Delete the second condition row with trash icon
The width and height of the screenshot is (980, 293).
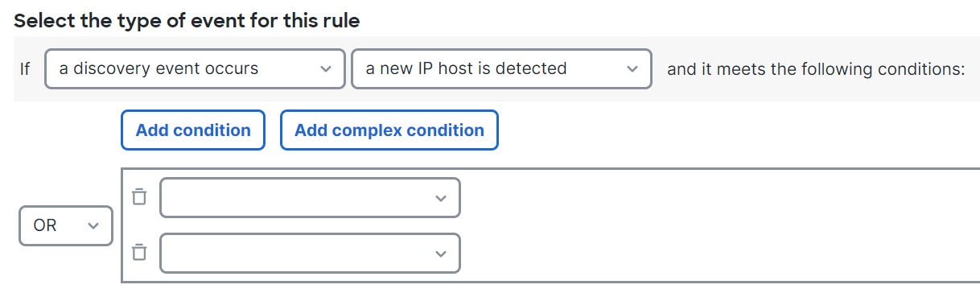coord(139,253)
